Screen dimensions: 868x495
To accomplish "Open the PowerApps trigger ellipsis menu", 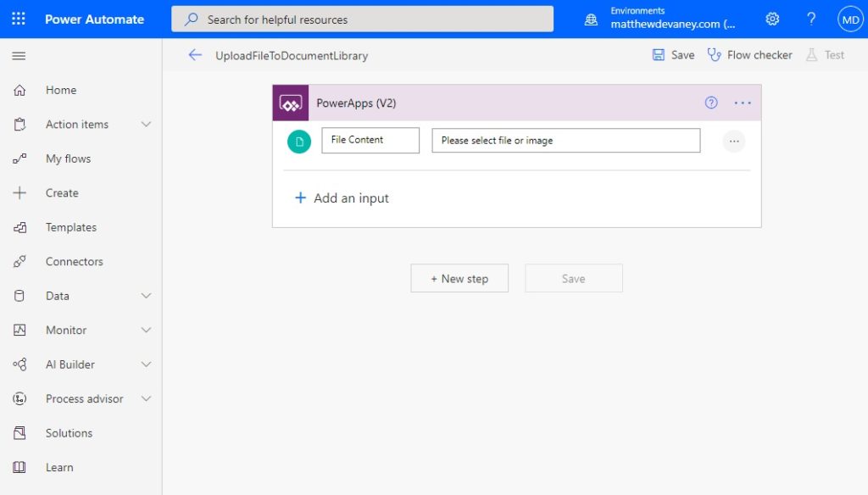I will point(743,103).
